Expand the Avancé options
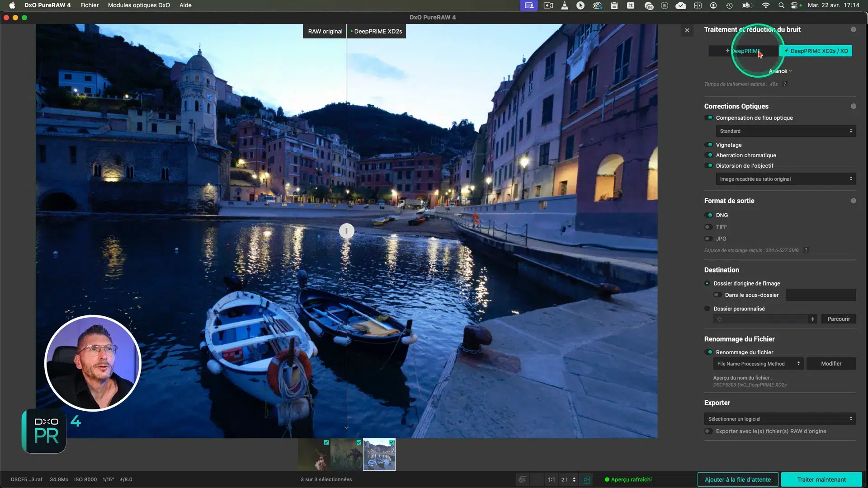 pyautogui.click(x=780, y=71)
